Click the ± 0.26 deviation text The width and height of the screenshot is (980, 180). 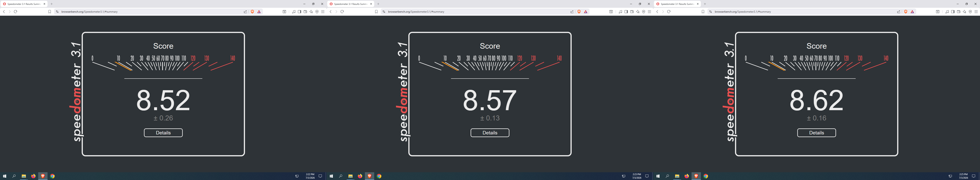[163, 118]
